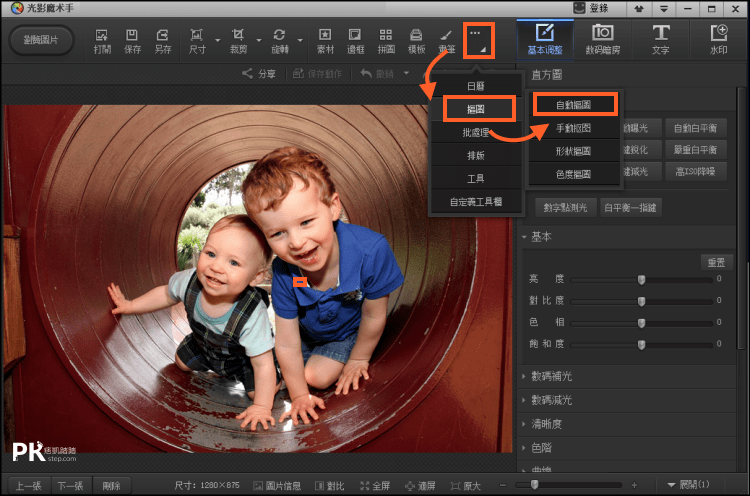750x496 pixels.
Task: Select the 畫筆 (Brush) tool icon
Action: coord(446,35)
